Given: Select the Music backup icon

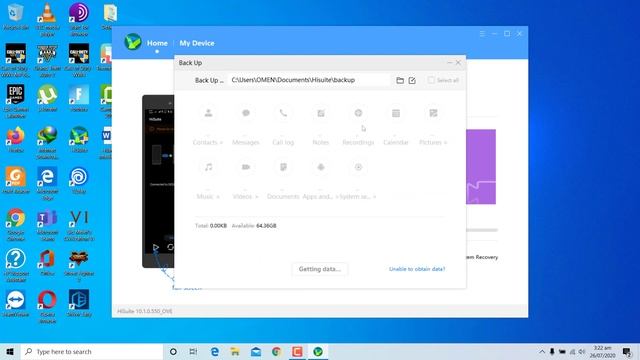Looking at the screenshot, I should coord(209,167).
